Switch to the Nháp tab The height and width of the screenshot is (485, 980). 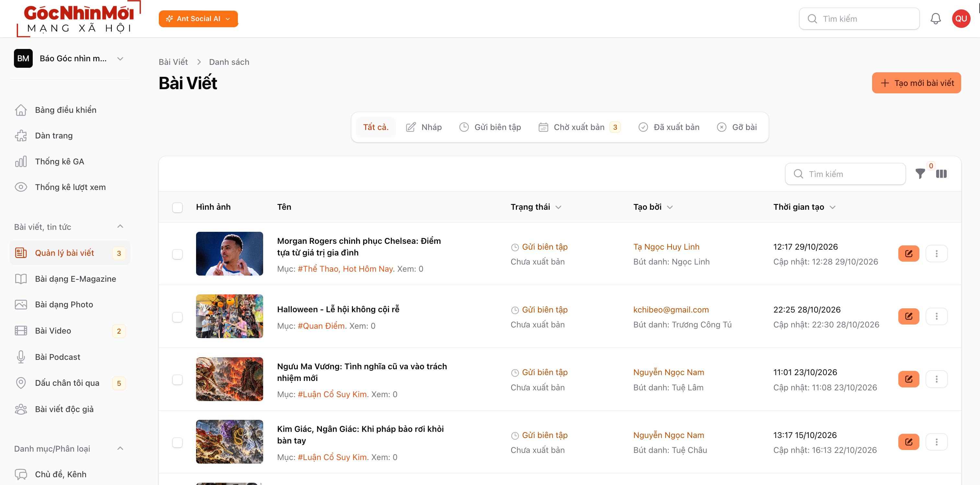coord(424,127)
